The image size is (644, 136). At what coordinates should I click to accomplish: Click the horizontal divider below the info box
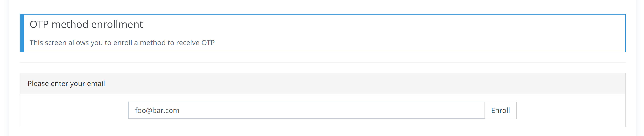322,62
